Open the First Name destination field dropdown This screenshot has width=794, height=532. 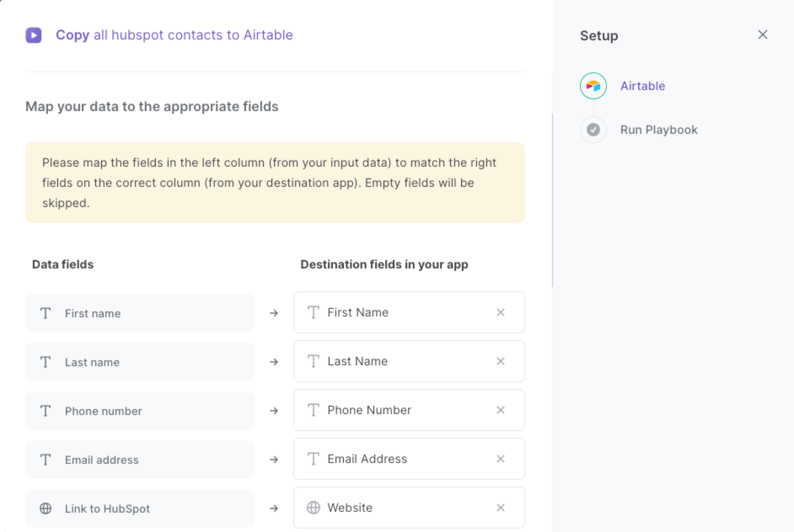409,312
